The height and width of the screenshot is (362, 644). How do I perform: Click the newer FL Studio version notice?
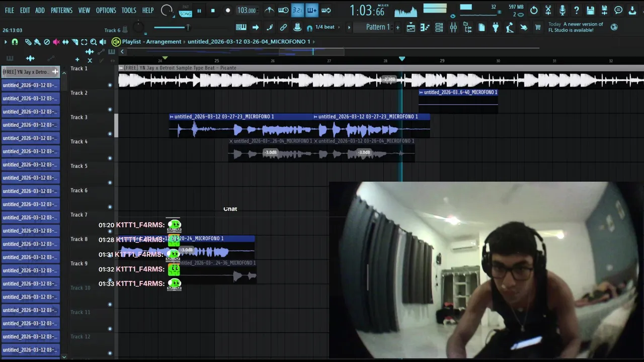[x=576, y=27]
